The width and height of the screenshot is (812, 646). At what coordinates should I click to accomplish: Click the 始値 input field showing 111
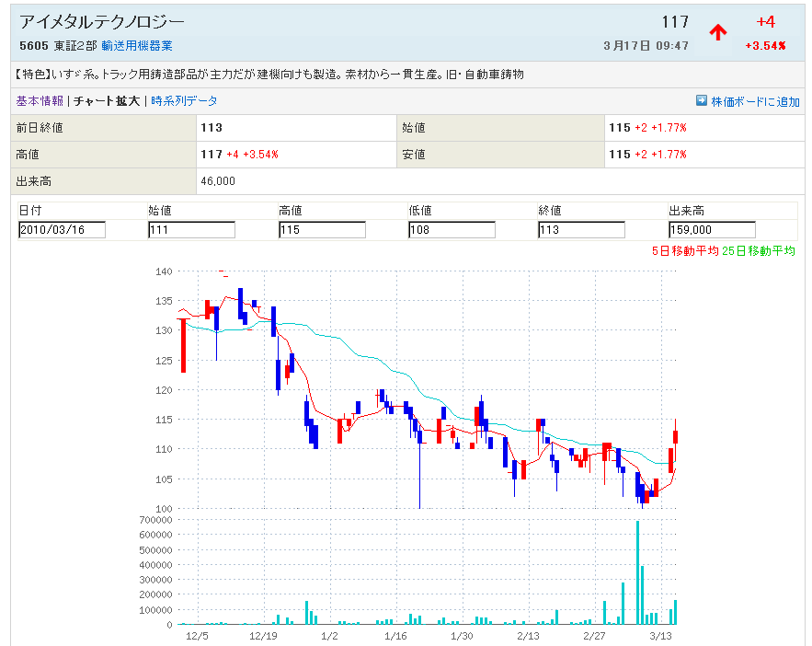pyautogui.click(x=191, y=229)
